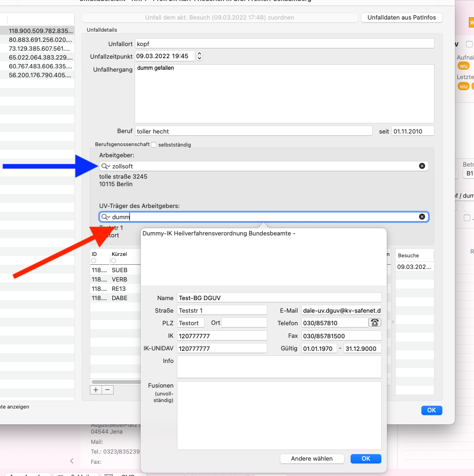This screenshot has height=476, width=474.
Task: Click the Besuche column header
Action: click(x=414, y=255)
